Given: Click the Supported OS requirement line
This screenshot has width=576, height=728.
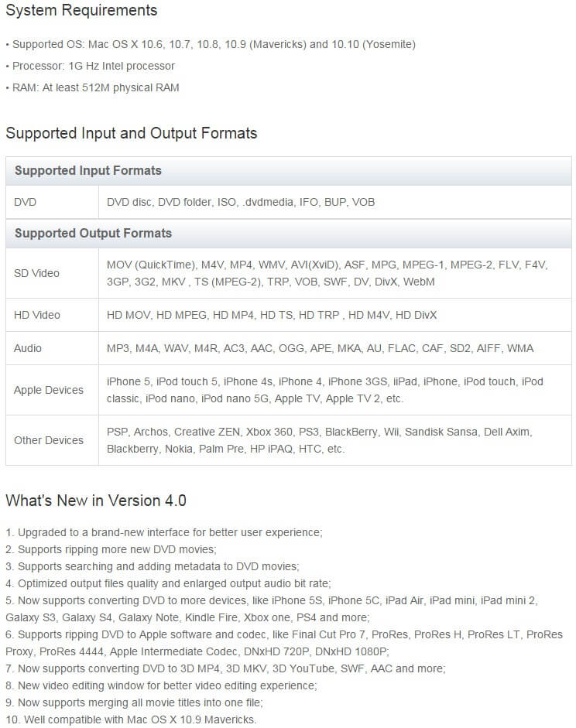Looking at the screenshot, I should (211, 45).
